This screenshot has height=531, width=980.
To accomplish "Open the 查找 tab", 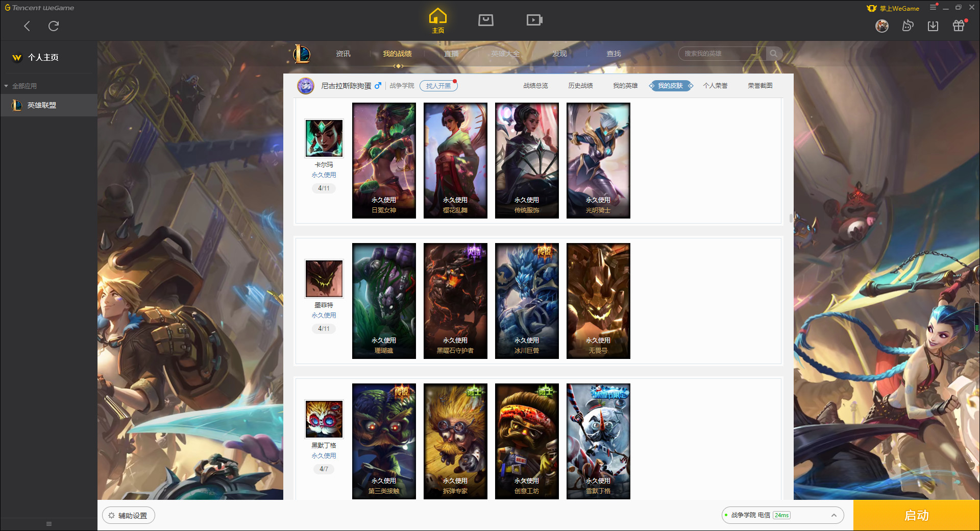I will coord(614,54).
